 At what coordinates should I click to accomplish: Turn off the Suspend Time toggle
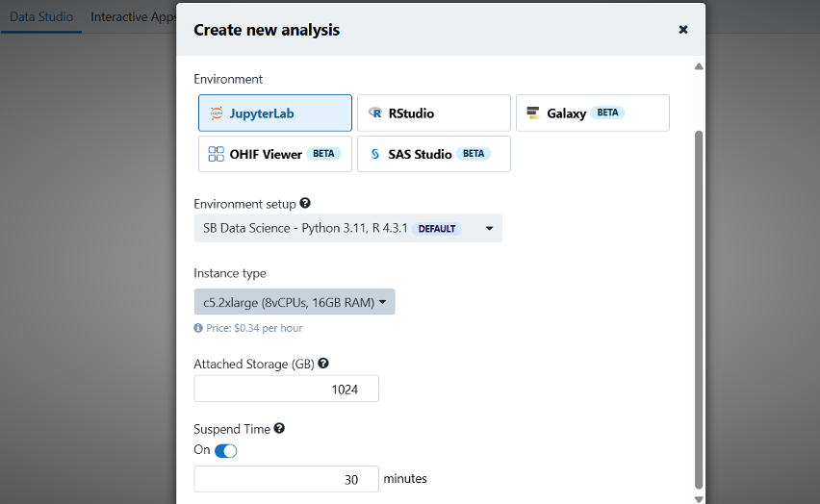(x=226, y=451)
